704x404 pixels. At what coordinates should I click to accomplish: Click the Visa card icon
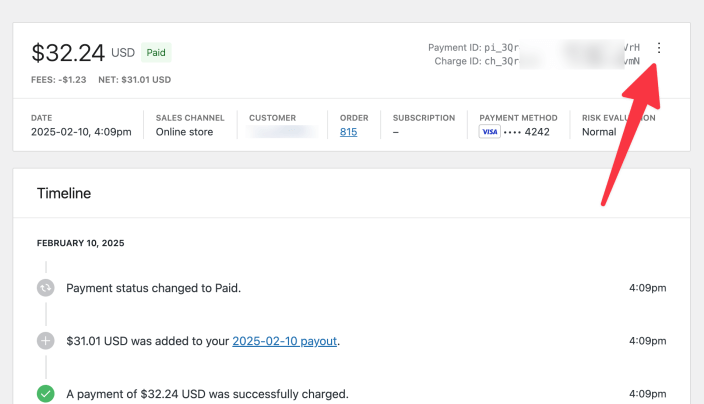[489, 132]
